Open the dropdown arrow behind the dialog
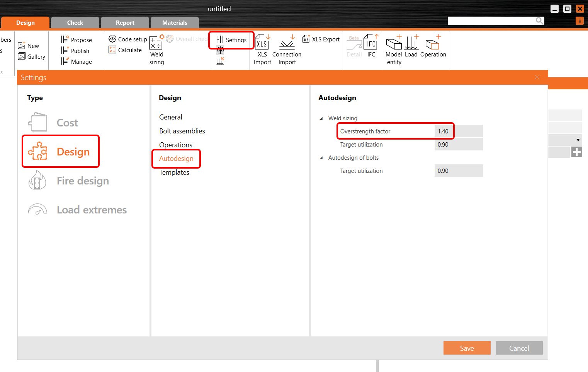This screenshot has width=588, height=372. 578,140
